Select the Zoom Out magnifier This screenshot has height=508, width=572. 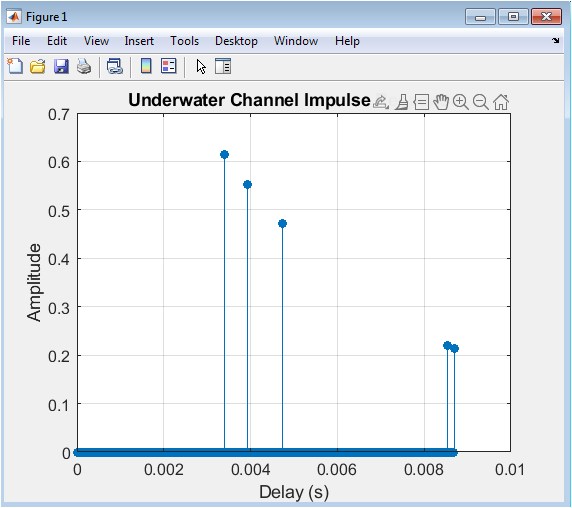click(481, 102)
